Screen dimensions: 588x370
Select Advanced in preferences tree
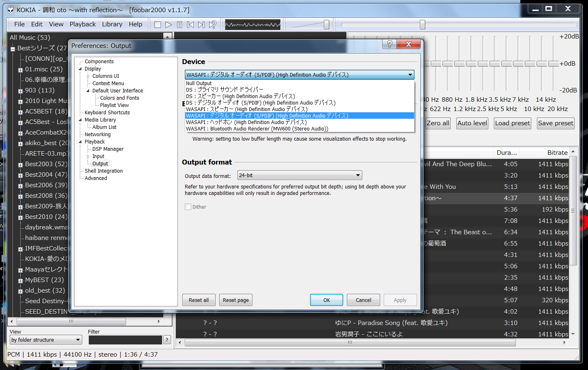96,178
